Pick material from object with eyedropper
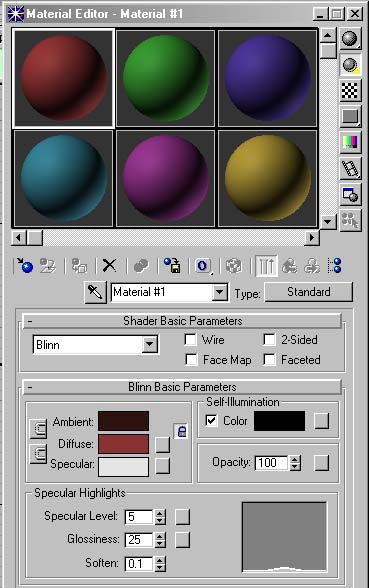The height and width of the screenshot is (588, 369). click(x=95, y=292)
